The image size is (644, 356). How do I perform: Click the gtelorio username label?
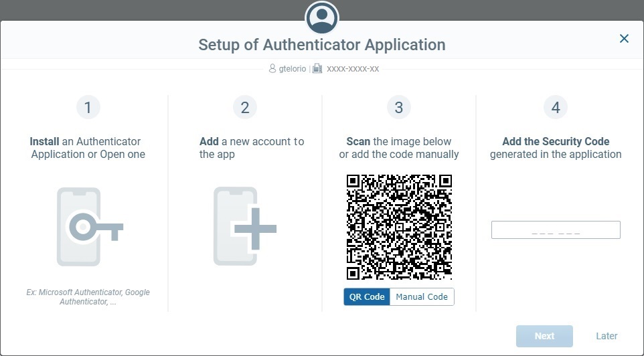tap(293, 69)
